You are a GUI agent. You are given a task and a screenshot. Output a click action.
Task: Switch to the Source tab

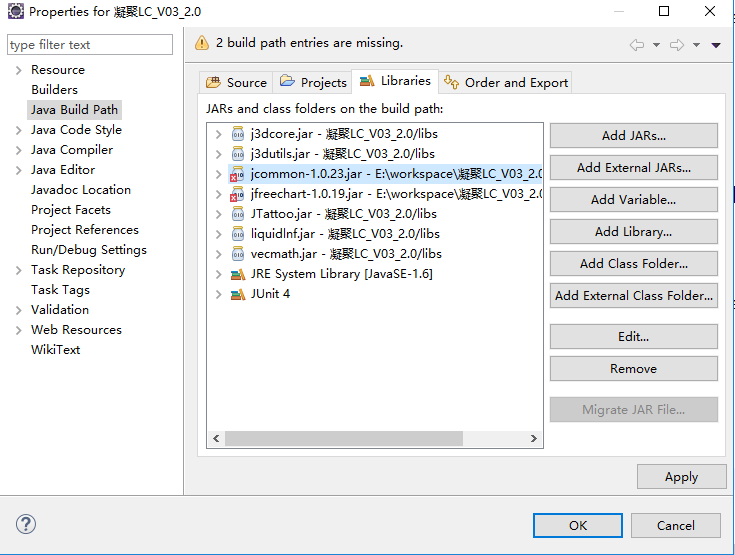[x=236, y=82]
